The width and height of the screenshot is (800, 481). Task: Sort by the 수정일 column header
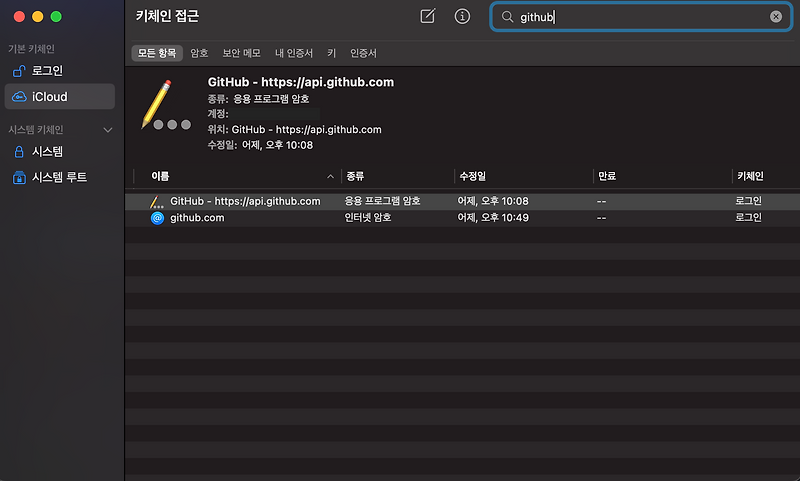[x=523, y=176]
